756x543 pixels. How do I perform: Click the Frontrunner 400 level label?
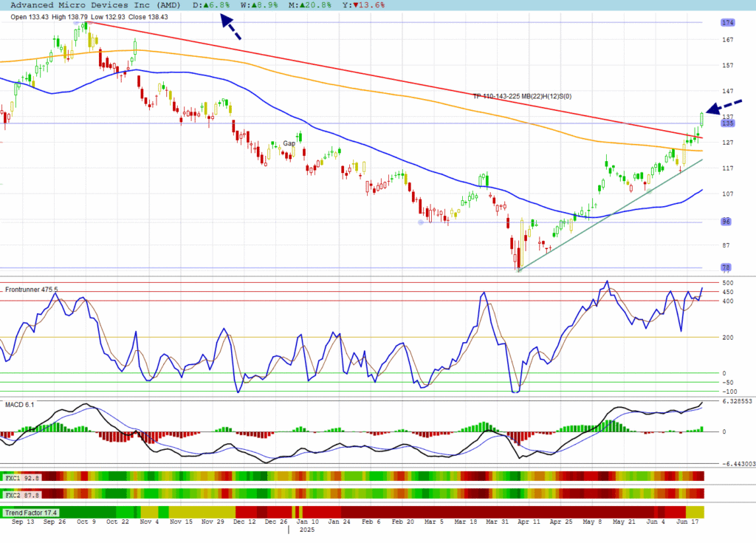[x=727, y=301]
